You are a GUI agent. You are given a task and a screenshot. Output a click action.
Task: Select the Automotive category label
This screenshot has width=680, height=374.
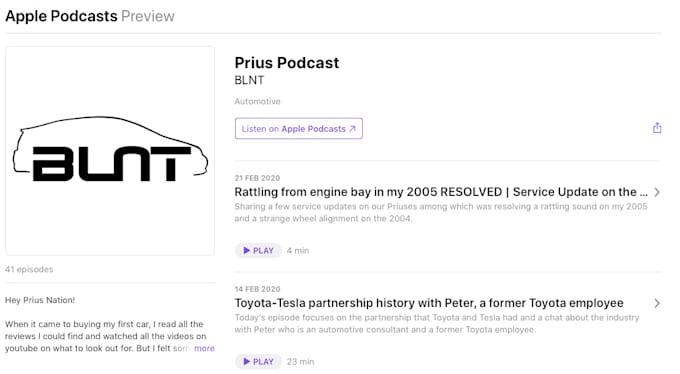[258, 101]
